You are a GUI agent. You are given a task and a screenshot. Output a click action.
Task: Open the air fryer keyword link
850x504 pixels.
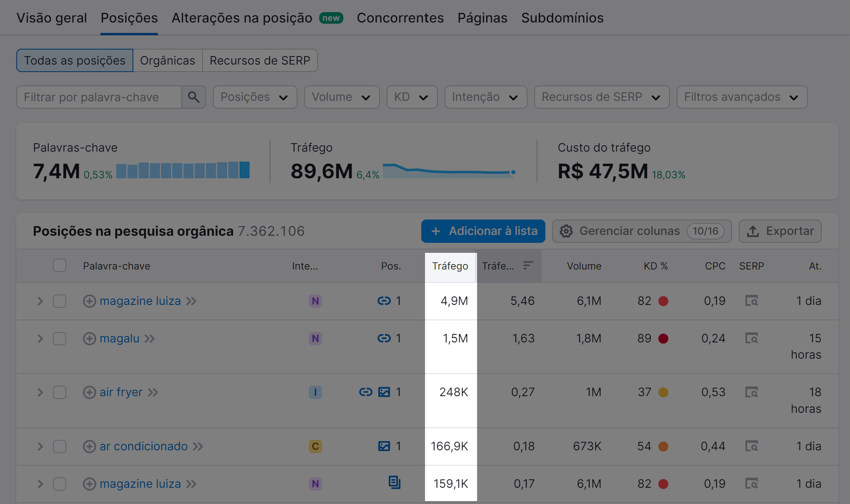pyautogui.click(x=121, y=393)
